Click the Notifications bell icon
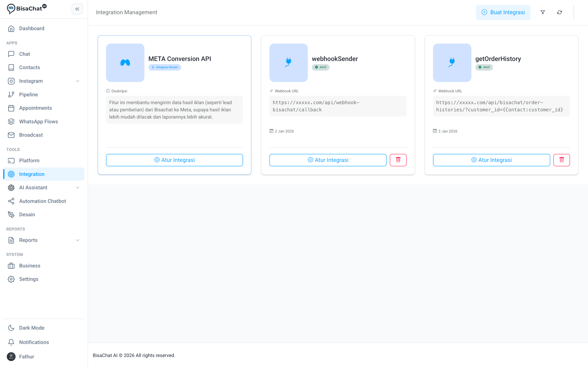 click(x=11, y=342)
